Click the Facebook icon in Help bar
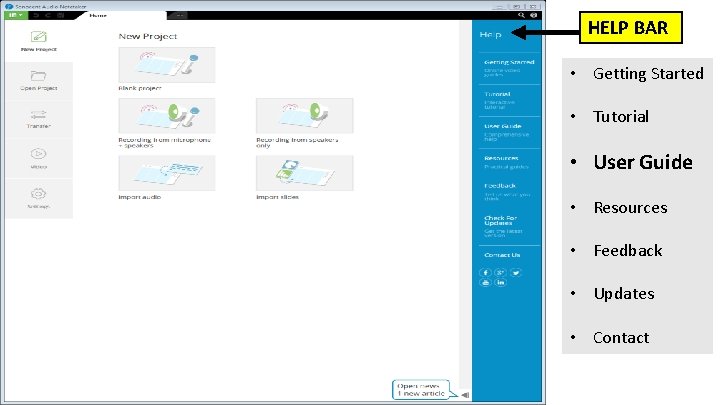The image size is (720, 405). (x=485, y=273)
